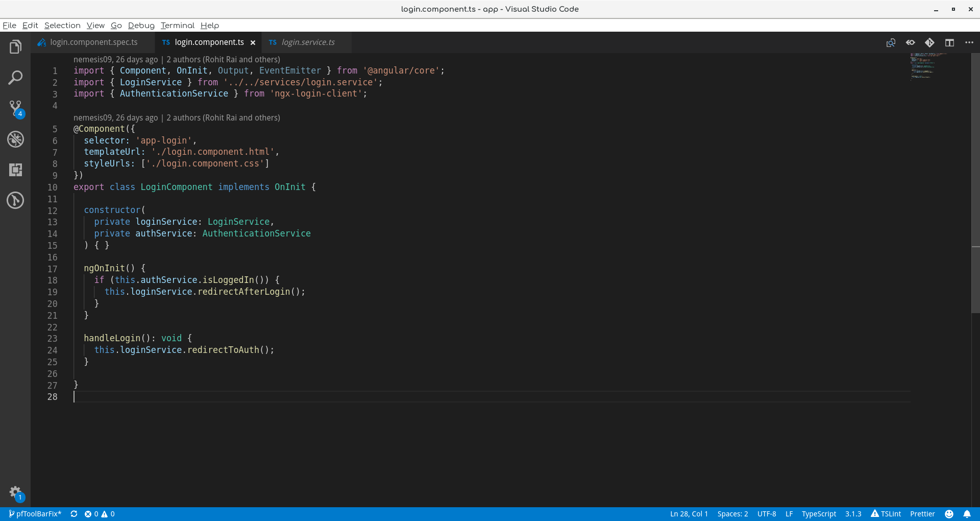Click the isLoggedIn method call
980x521 pixels.
coord(228,280)
